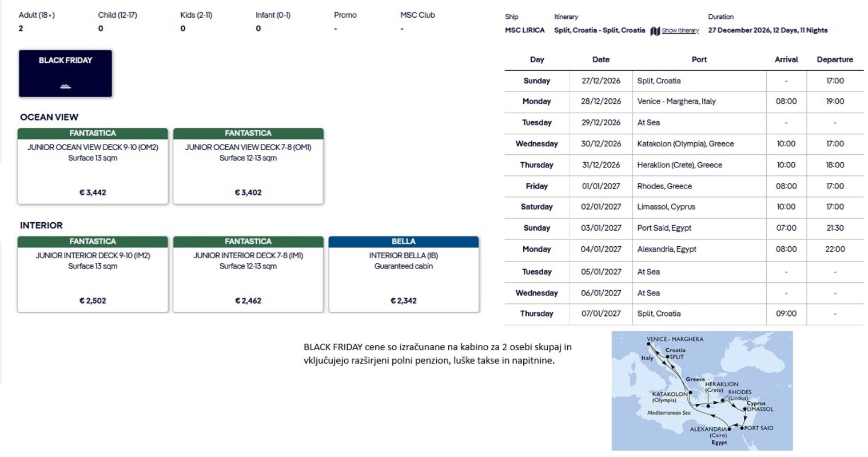This screenshot has height=457, width=868.
Task: Select the Venice - Marghera, Italy row
Action: 684,102
